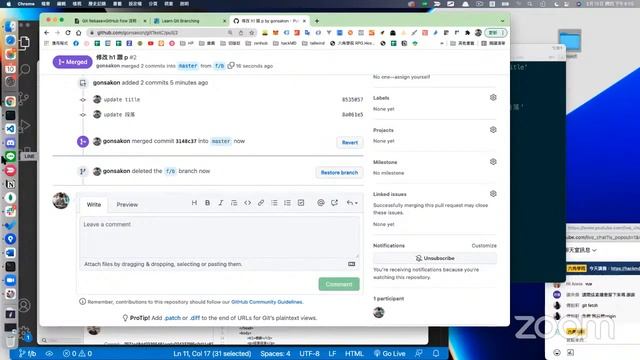Customize notification settings
Screen dimensions: 640x360
tap(484, 246)
